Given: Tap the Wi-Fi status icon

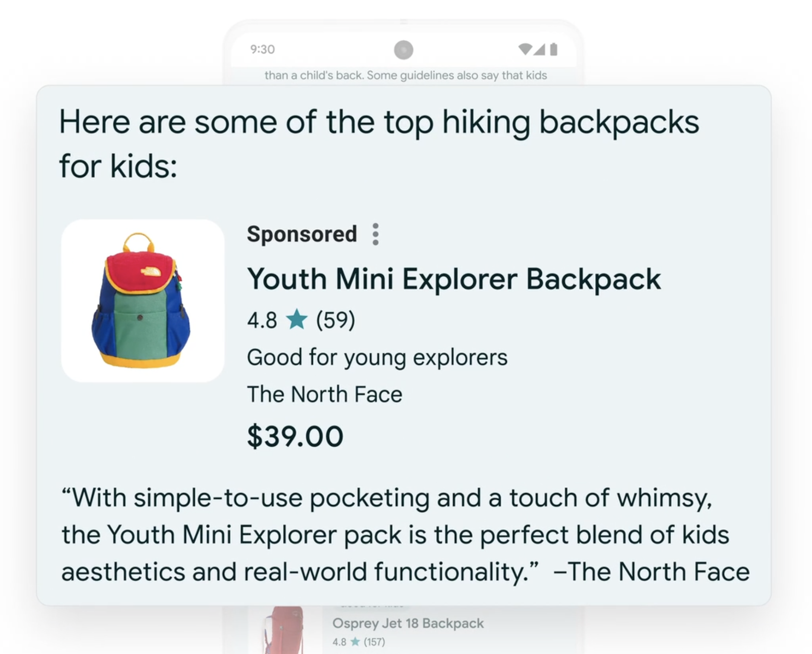Looking at the screenshot, I should point(525,49).
